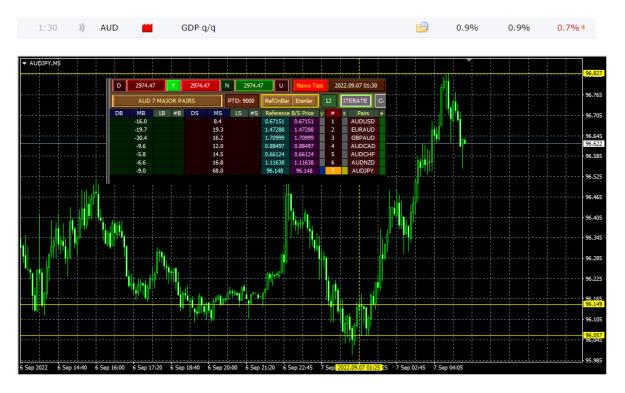Click the speaker icon next to AUD

pyautogui.click(x=81, y=28)
